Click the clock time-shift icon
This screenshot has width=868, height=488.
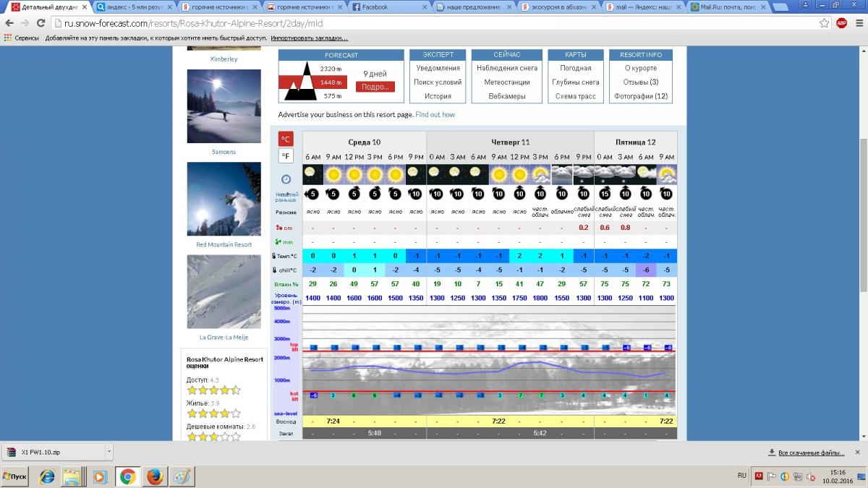point(286,179)
